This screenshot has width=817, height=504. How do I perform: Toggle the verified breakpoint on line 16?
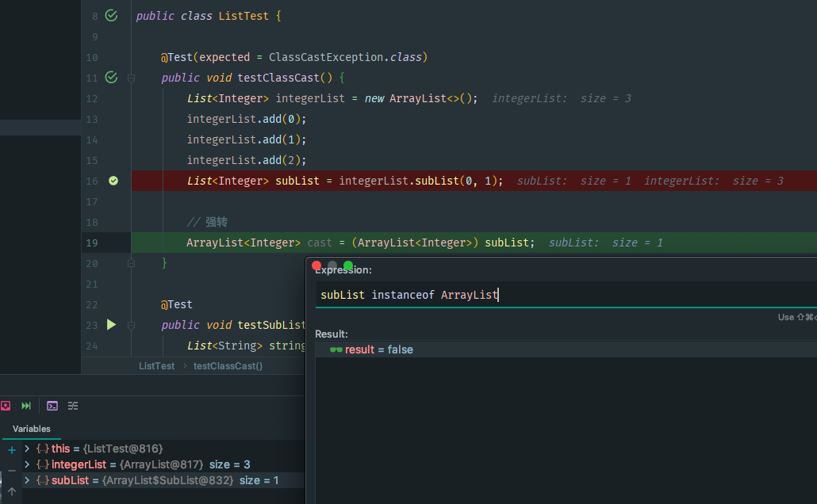coord(113,181)
